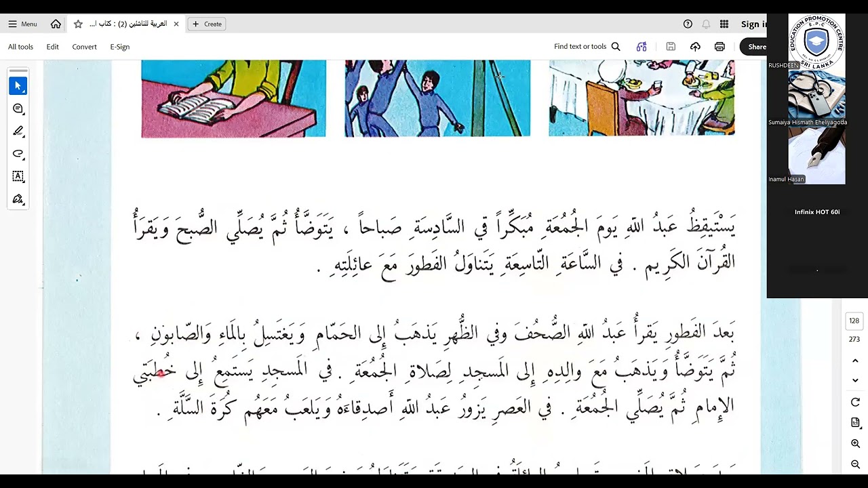Click the family breakfast table illustration
The image size is (868, 488).
pos(642,98)
